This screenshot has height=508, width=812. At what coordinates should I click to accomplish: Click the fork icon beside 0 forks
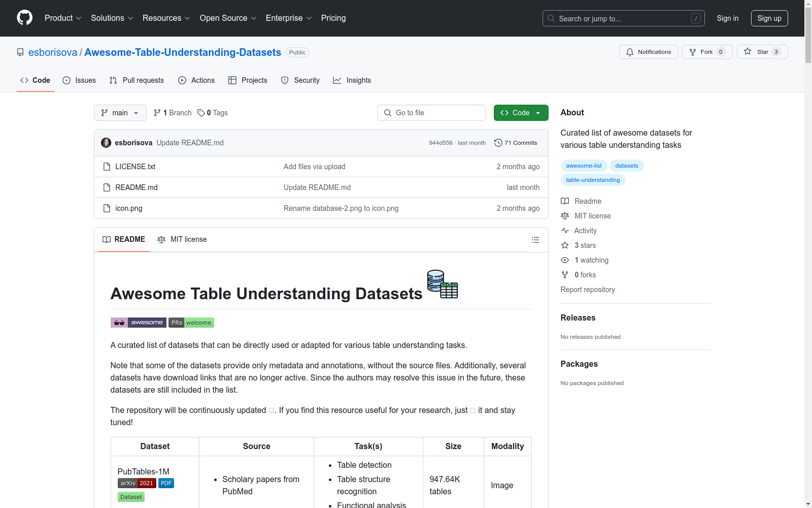tap(564, 275)
